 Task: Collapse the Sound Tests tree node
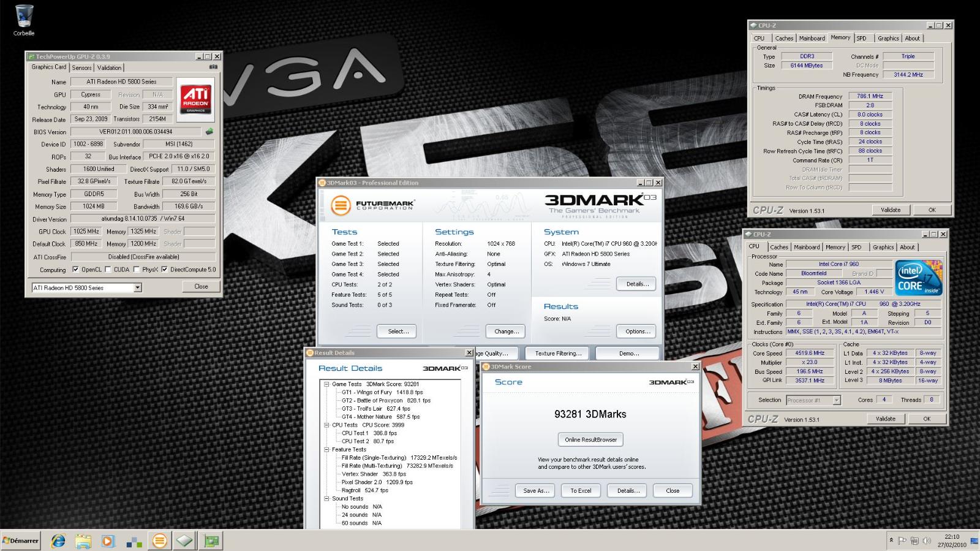tap(327, 498)
